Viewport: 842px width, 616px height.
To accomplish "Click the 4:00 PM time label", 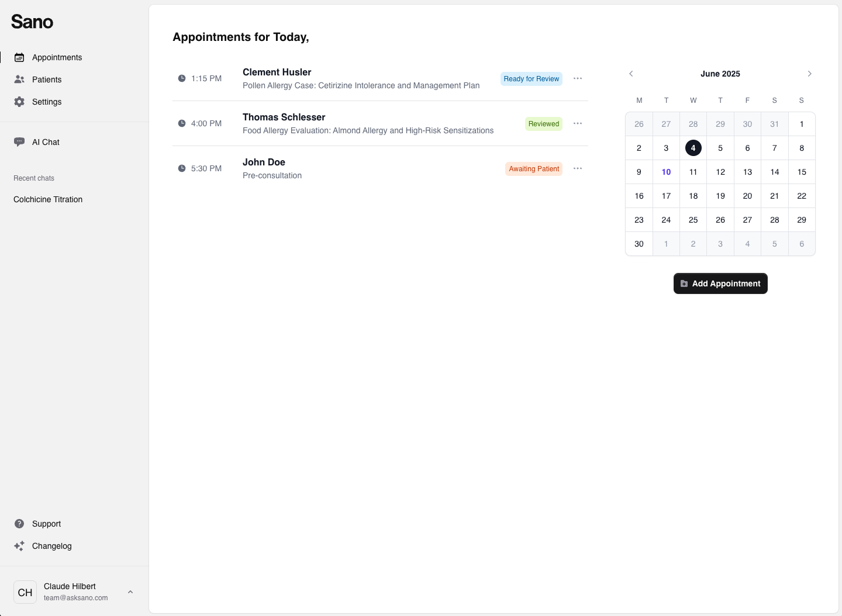I will [x=206, y=123].
